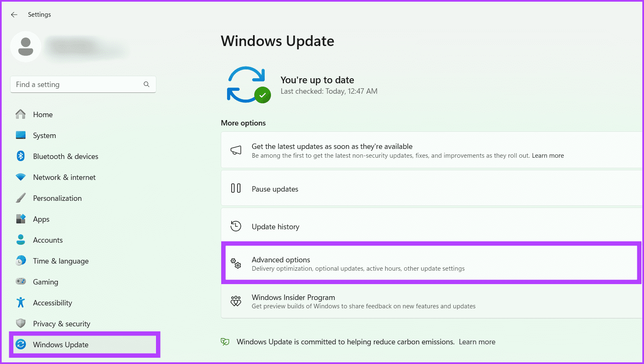This screenshot has width=644, height=364.
Task: Select the Gaming controller icon
Action: (20, 282)
